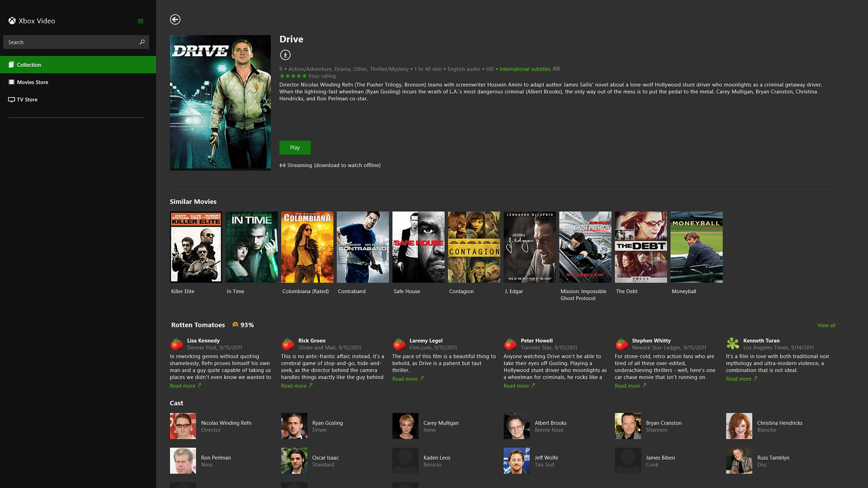Image resolution: width=868 pixels, height=488 pixels.
Task: Open the Movies Store section
Action: (78, 82)
